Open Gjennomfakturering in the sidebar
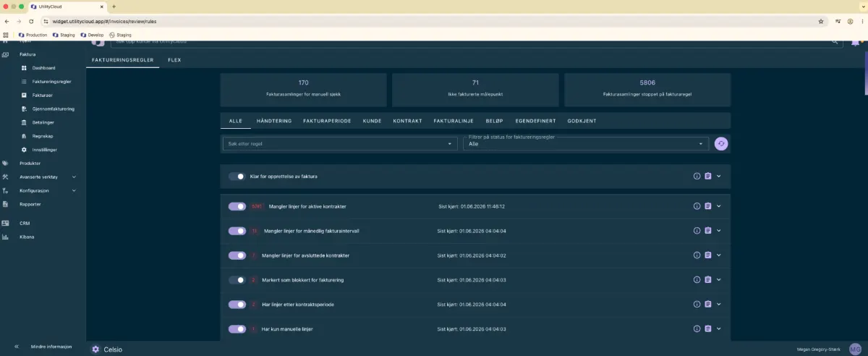 tap(54, 109)
